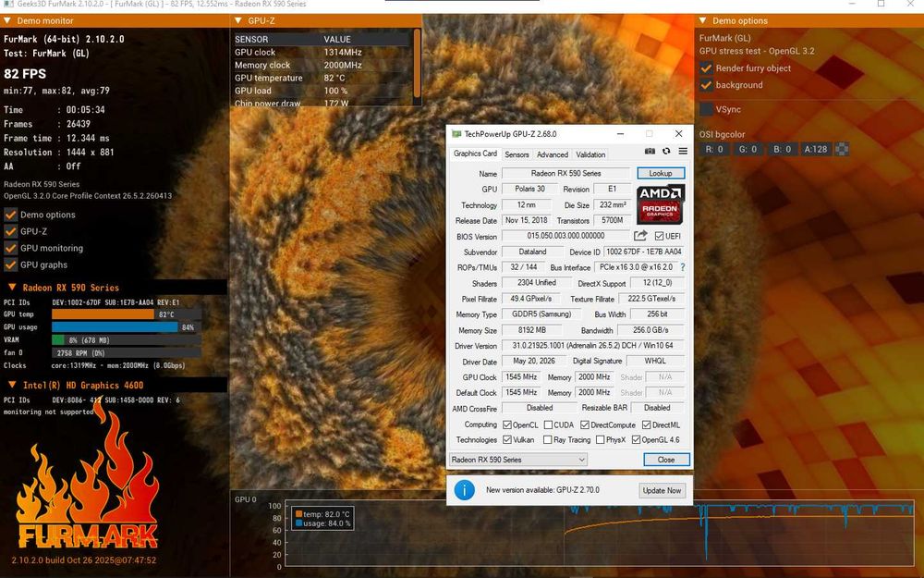Click the temp/usage legend in GPU 0 graph
The width and height of the screenshot is (924, 578).
point(322,519)
